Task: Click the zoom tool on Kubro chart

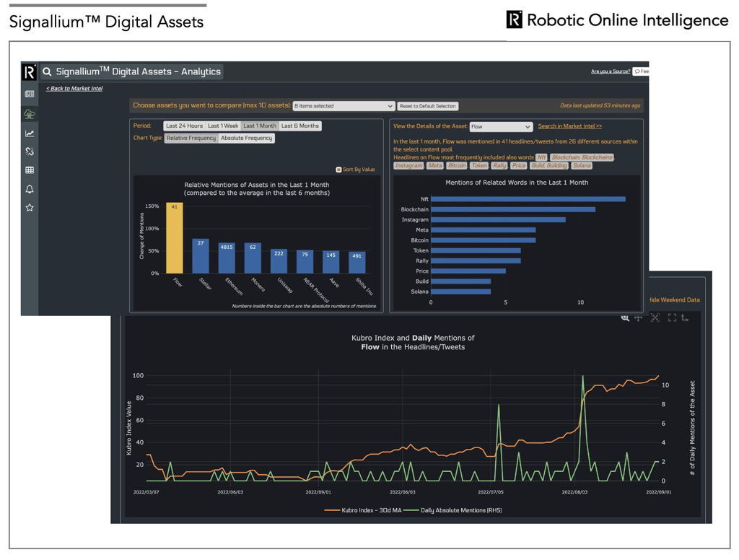Action: [x=625, y=318]
